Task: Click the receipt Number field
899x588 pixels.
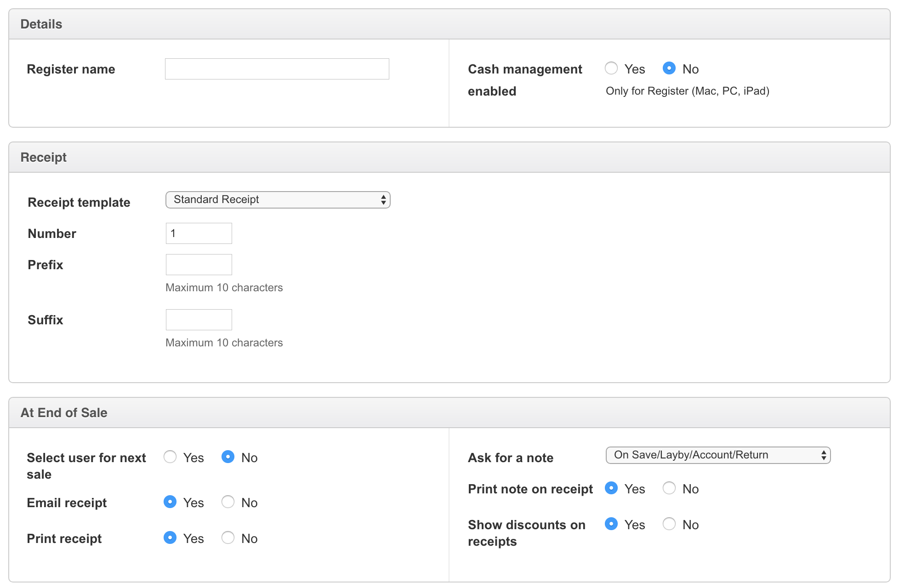Action: click(199, 233)
